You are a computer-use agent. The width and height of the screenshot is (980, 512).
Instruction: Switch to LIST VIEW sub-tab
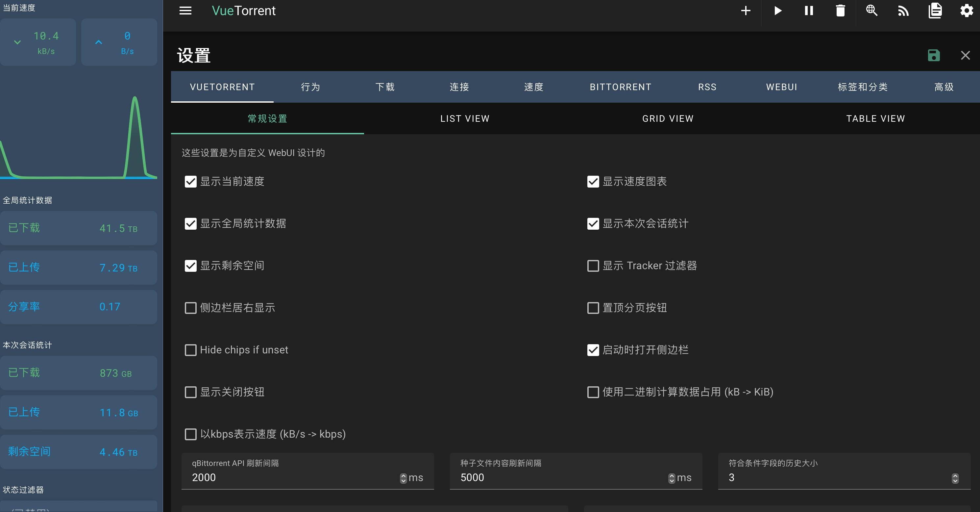pos(465,118)
